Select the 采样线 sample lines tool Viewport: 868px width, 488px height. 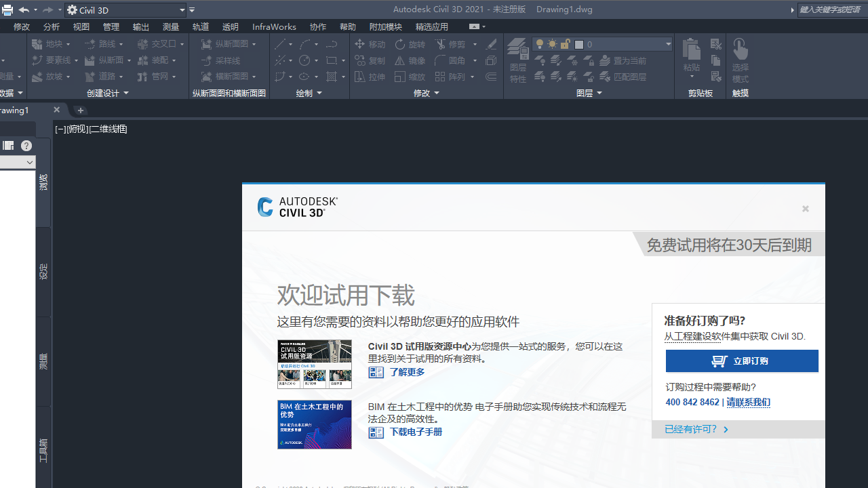(221, 60)
